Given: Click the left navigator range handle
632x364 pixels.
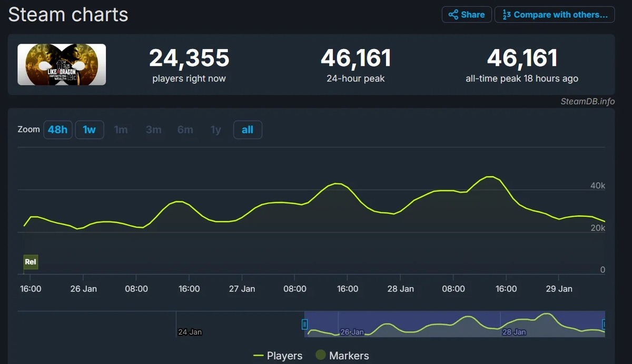Looking at the screenshot, I should coord(304,324).
